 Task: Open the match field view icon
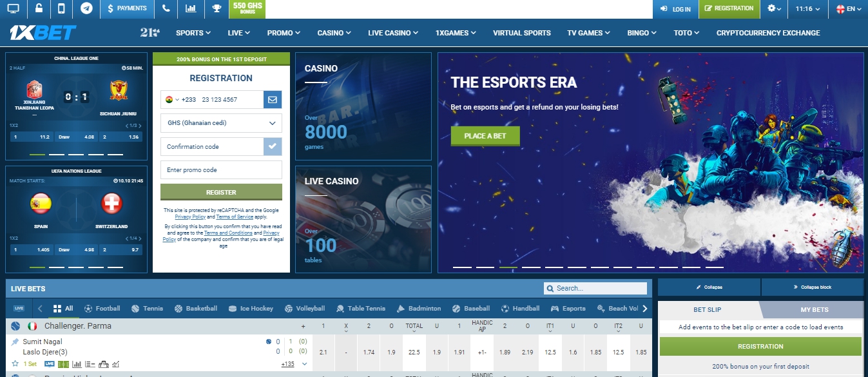pos(64,364)
